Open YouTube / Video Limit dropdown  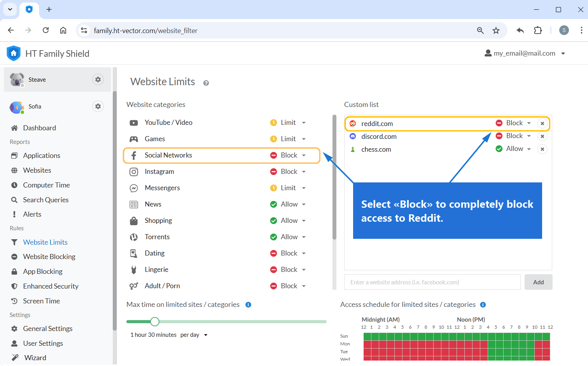(288, 123)
